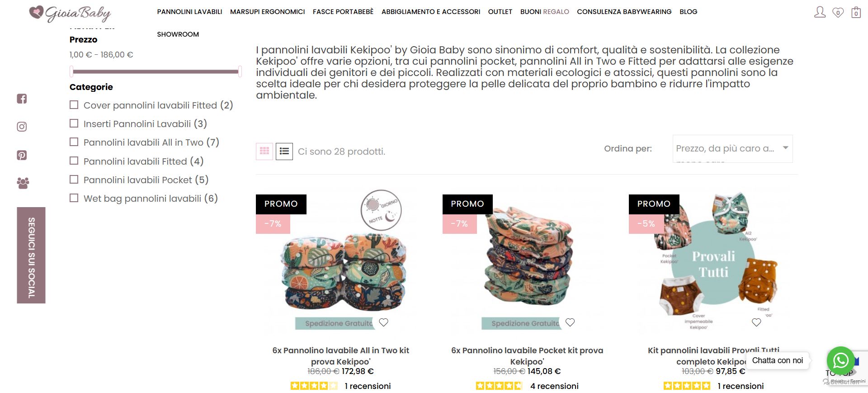Open WhatsApp chat button

[x=840, y=360]
